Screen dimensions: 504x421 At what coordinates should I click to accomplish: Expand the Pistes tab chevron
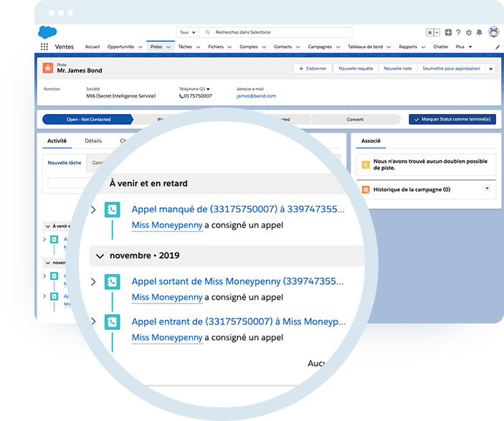pyautogui.click(x=168, y=47)
